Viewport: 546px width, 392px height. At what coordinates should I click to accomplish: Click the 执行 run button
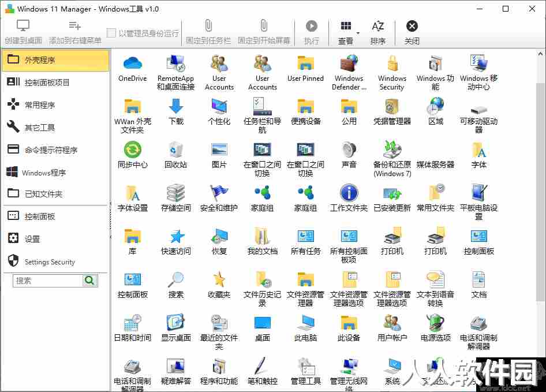pos(311,32)
